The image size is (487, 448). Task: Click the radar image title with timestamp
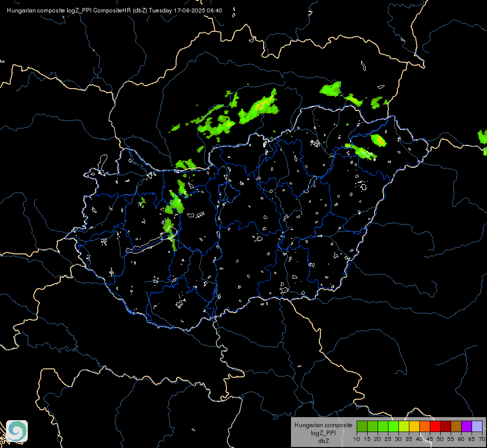click(x=114, y=10)
